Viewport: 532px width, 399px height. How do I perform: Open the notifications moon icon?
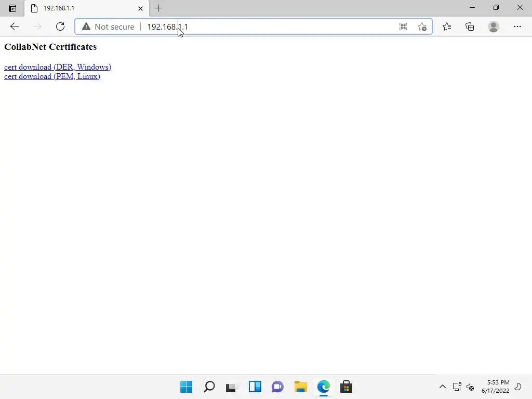click(x=518, y=387)
